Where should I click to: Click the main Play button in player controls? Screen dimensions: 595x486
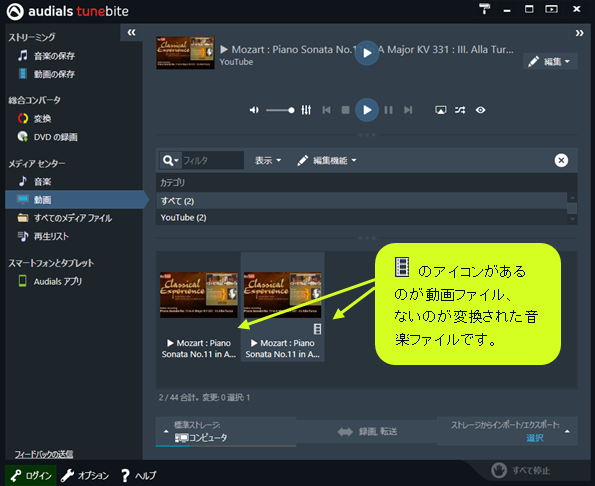(x=367, y=110)
